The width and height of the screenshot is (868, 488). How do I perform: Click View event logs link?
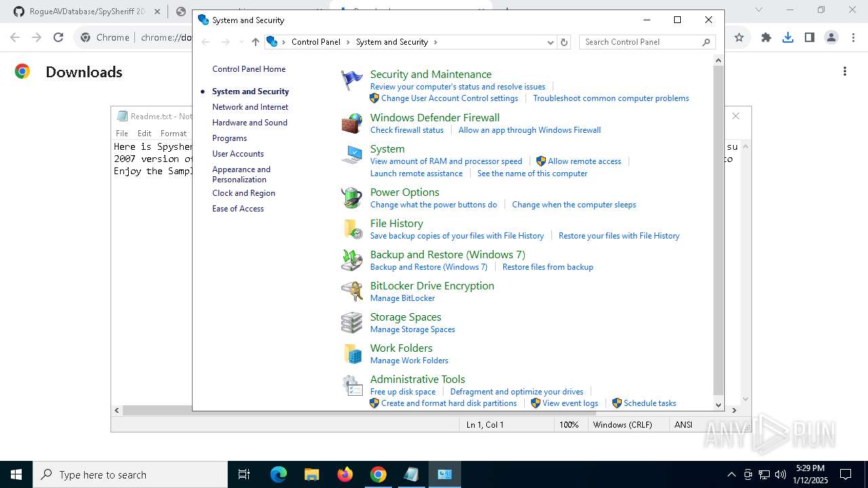(x=570, y=403)
